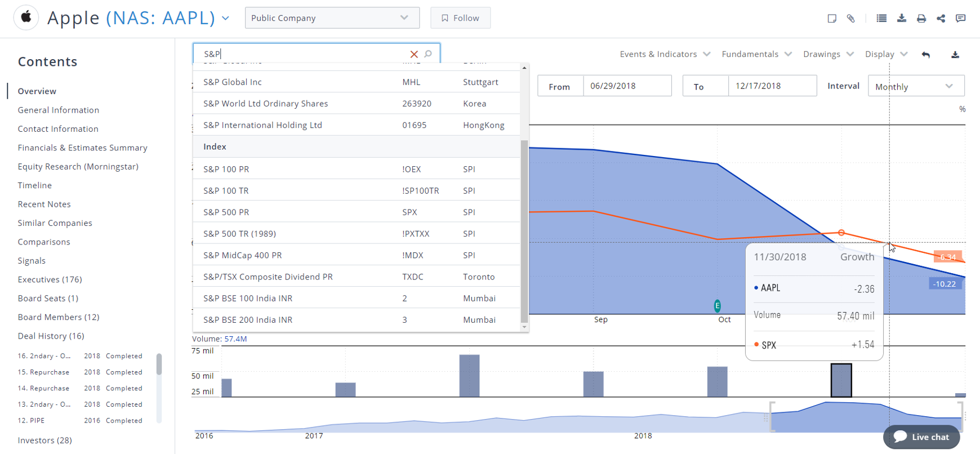
Task: Click the Follow button
Action: pyautogui.click(x=460, y=18)
